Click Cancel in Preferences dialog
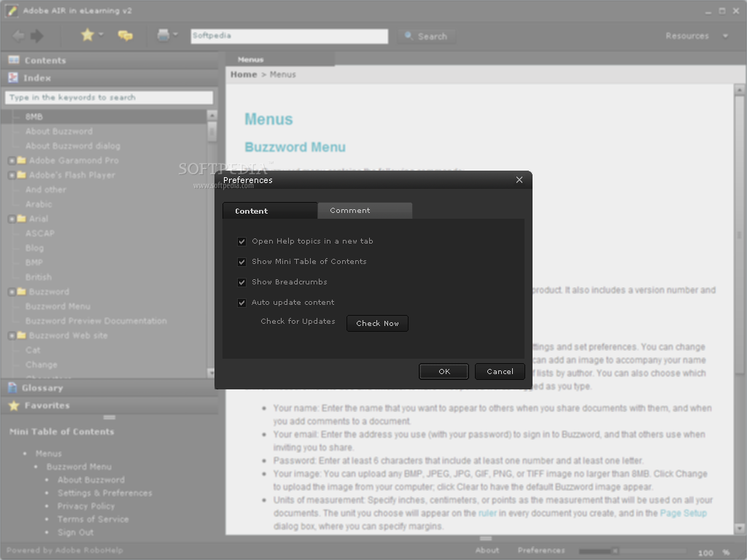 tap(500, 371)
